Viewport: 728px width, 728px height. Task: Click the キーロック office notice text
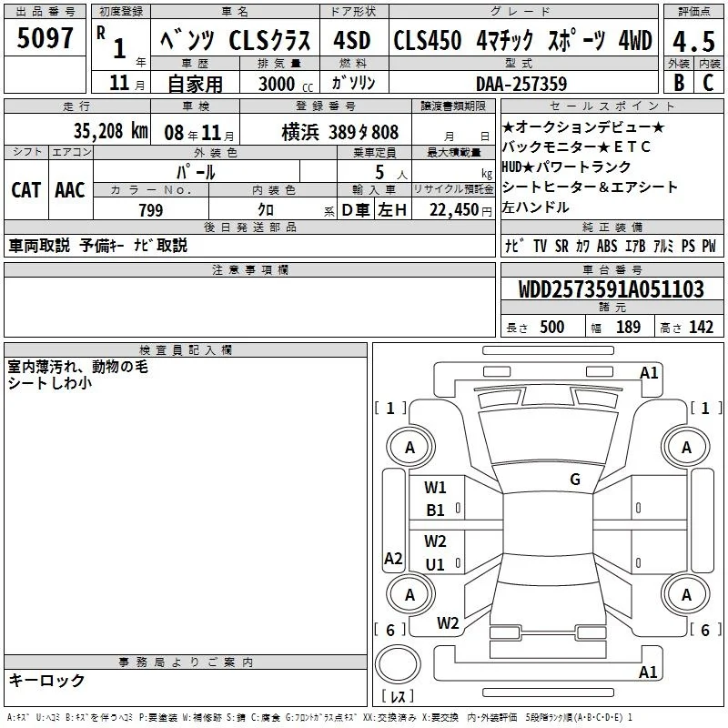pos(46,681)
